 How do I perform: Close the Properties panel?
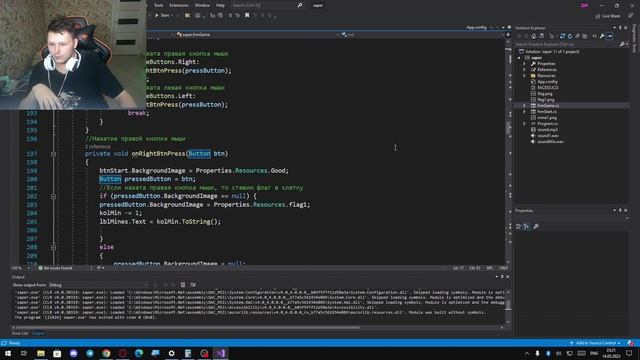[626, 211]
